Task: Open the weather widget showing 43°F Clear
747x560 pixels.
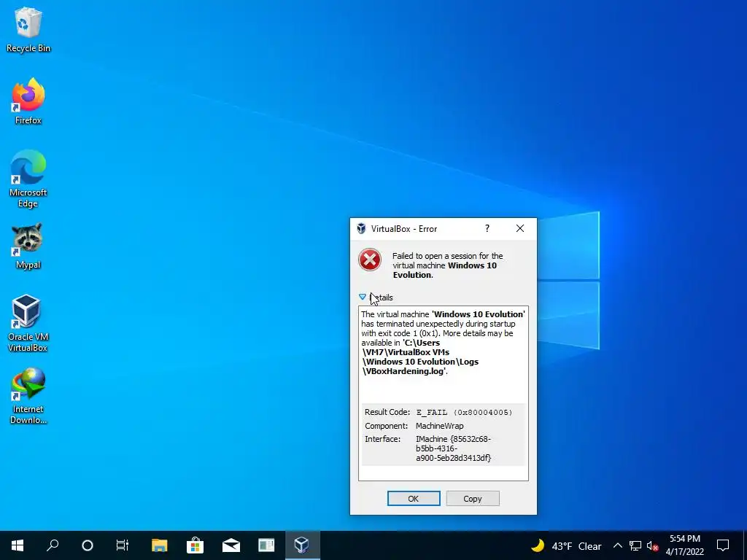Action: (566, 545)
